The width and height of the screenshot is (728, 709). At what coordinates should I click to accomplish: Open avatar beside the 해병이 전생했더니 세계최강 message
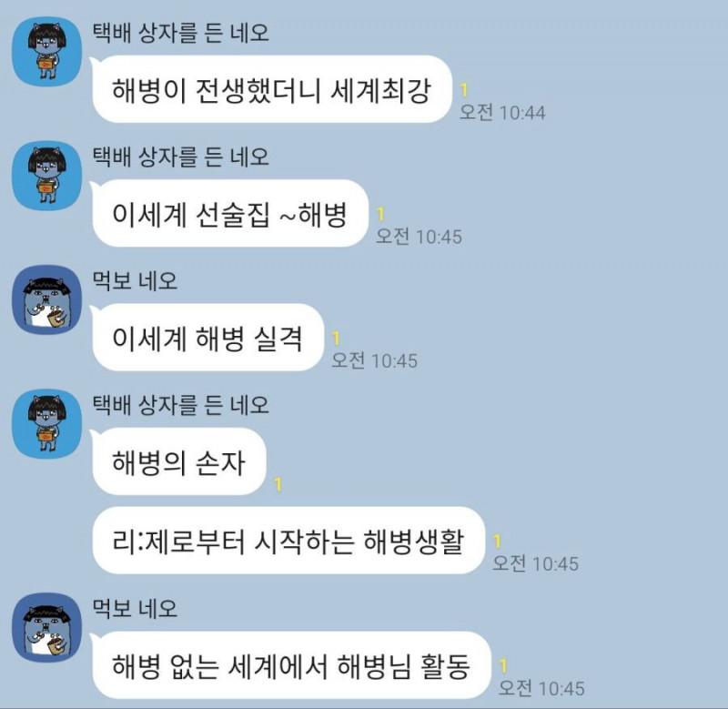(46, 52)
